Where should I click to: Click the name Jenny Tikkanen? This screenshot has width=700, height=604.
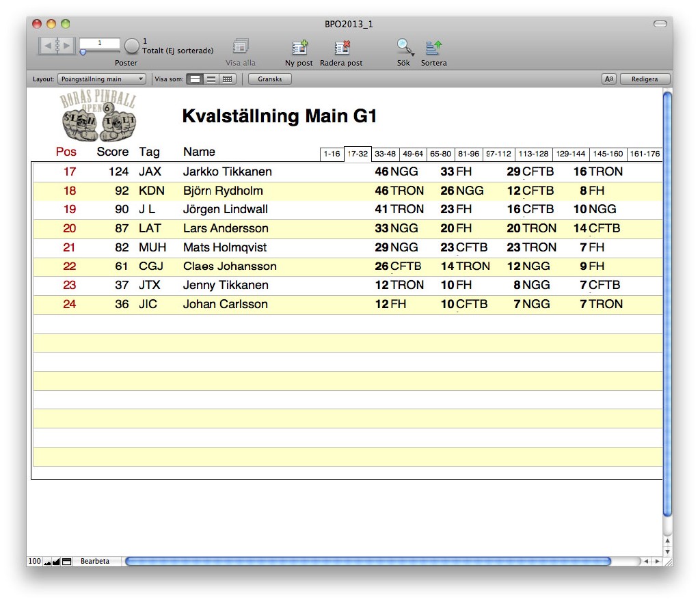click(x=226, y=285)
